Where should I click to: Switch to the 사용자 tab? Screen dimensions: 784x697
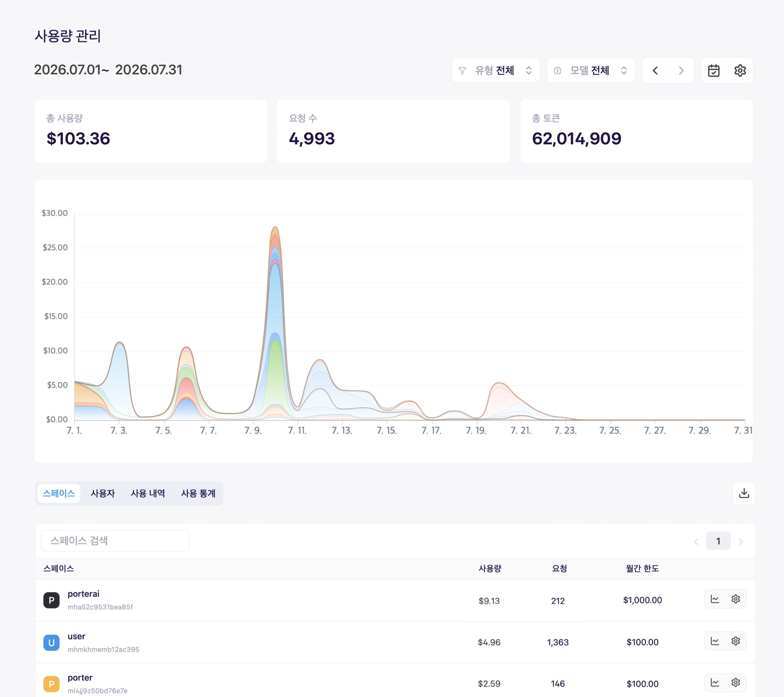(x=102, y=493)
